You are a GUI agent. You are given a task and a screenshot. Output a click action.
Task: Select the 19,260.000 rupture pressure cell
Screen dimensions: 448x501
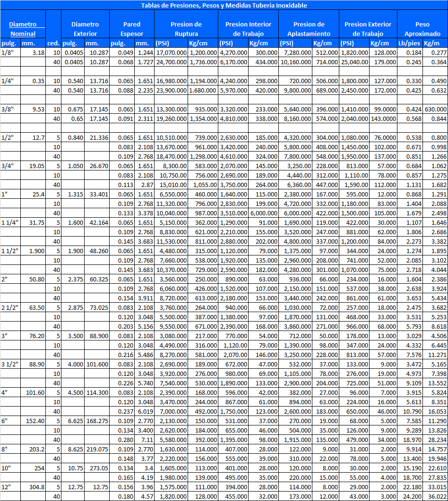click(x=172, y=119)
